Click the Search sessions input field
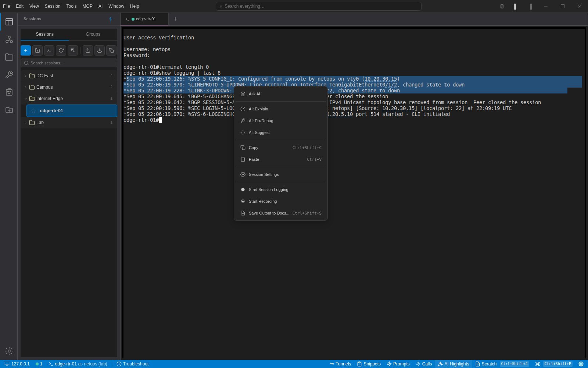588x368 pixels. (x=69, y=63)
